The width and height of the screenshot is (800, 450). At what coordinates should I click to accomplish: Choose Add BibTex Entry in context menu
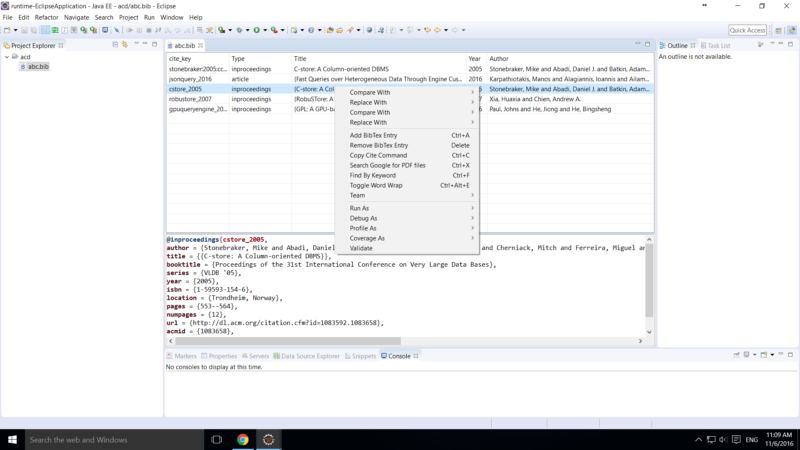point(409,135)
